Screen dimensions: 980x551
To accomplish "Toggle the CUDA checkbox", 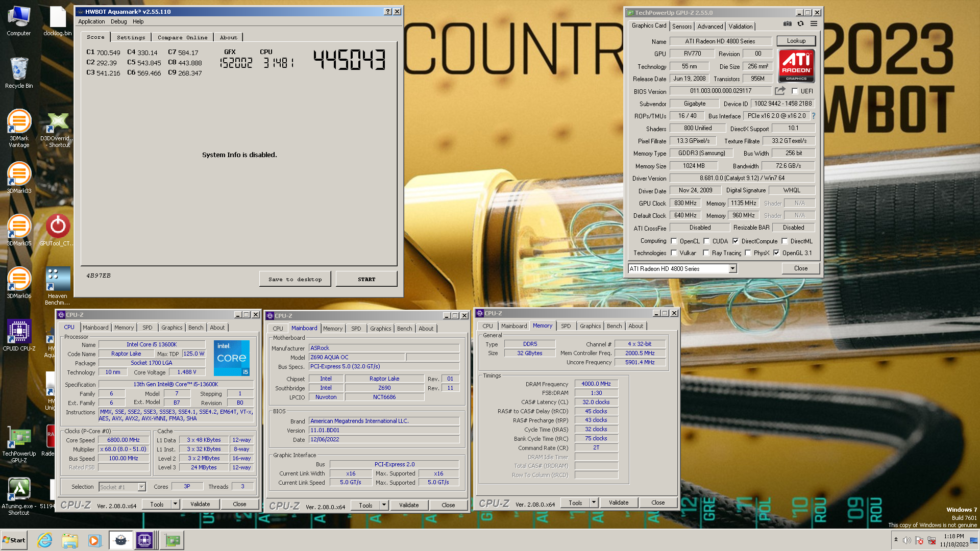I will coord(706,241).
